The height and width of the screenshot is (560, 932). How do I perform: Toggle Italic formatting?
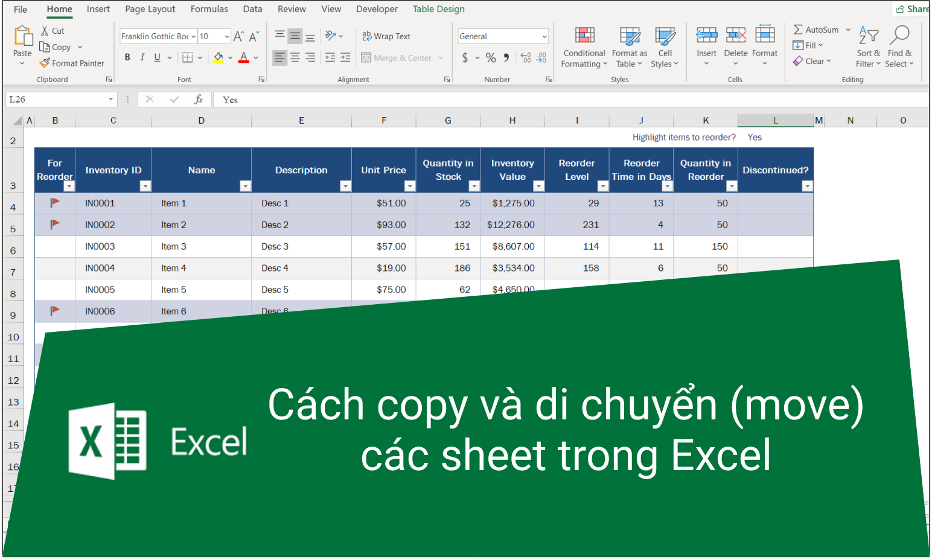coord(142,57)
